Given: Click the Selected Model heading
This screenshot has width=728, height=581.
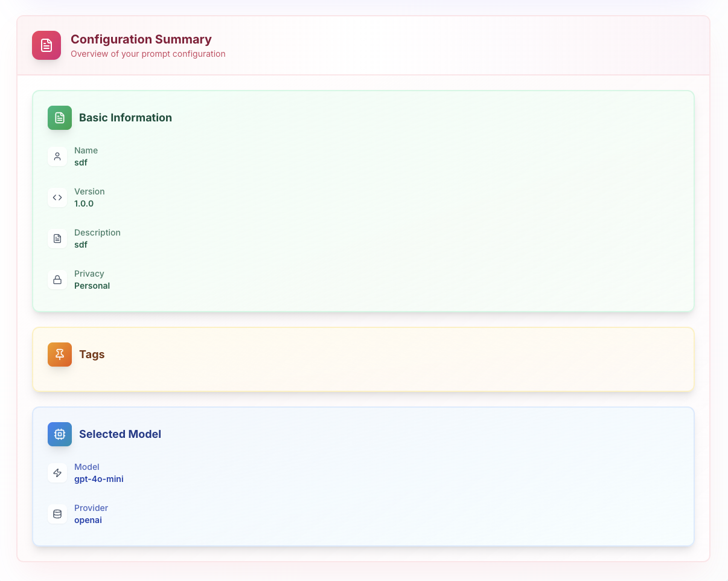Looking at the screenshot, I should [x=120, y=434].
